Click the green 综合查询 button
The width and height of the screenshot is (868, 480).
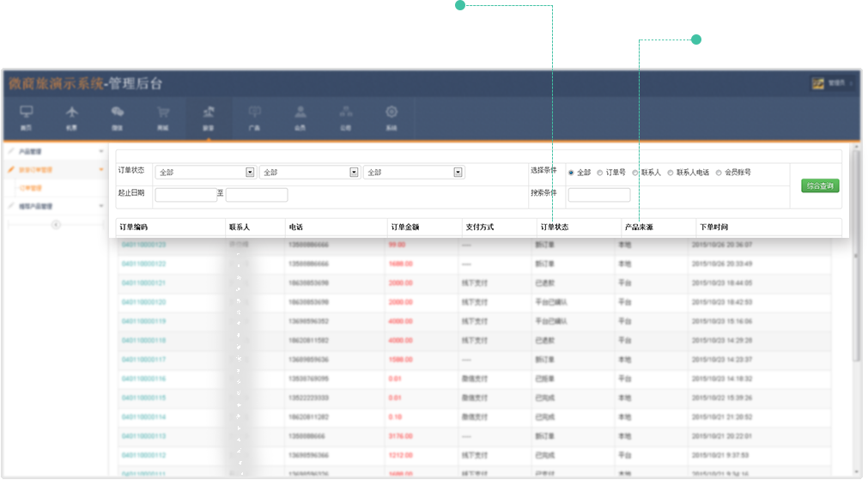[820, 185]
